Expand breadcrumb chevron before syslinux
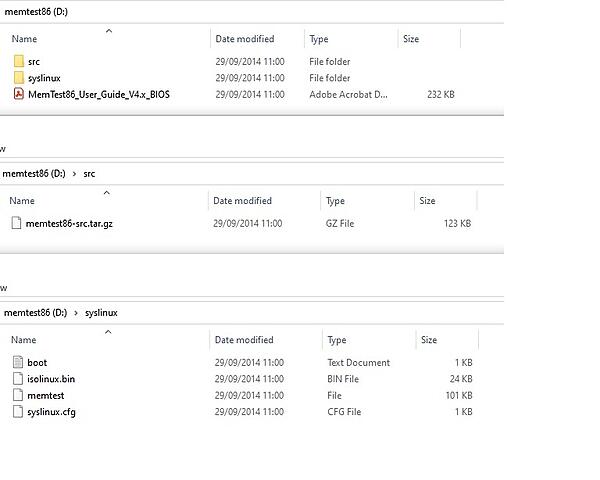 click(76, 313)
